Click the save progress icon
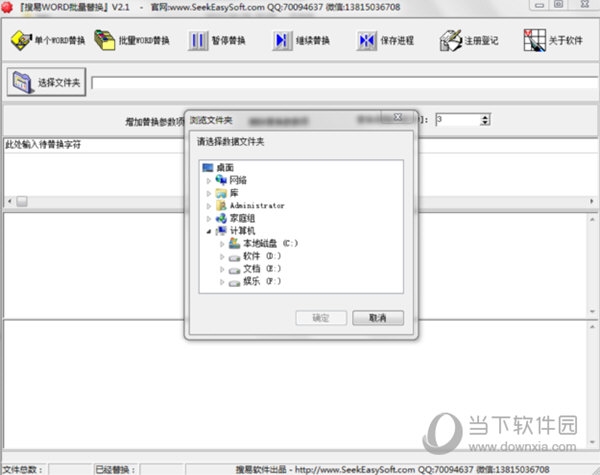Image resolution: width=600 pixels, height=475 pixels. coord(367,40)
